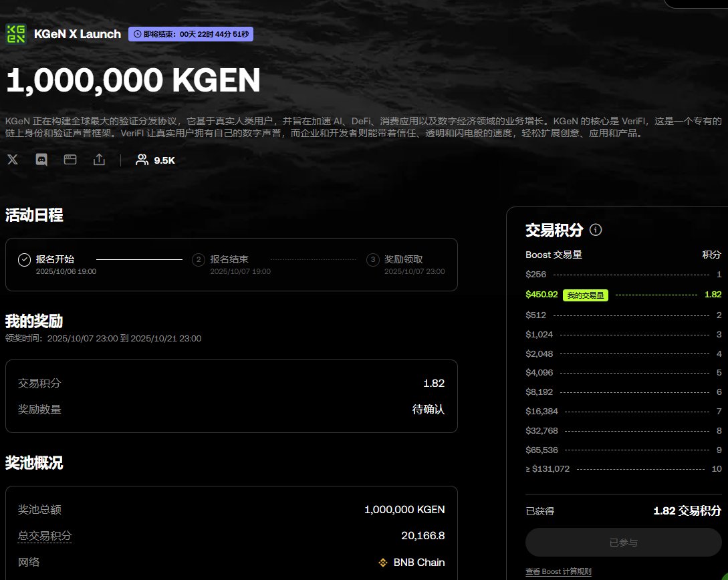This screenshot has width=728, height=580.
Task: Click the 2025/10/07 23:00 reward date
Action: pyautogui.click(x=414, y=271)
